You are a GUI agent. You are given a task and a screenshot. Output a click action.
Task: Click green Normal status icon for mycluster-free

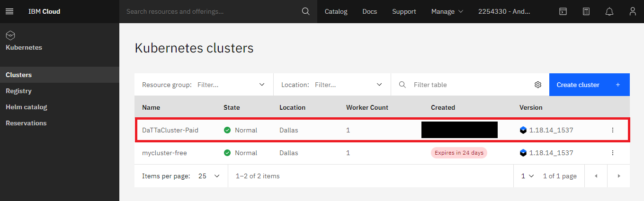tap(227, 153)
